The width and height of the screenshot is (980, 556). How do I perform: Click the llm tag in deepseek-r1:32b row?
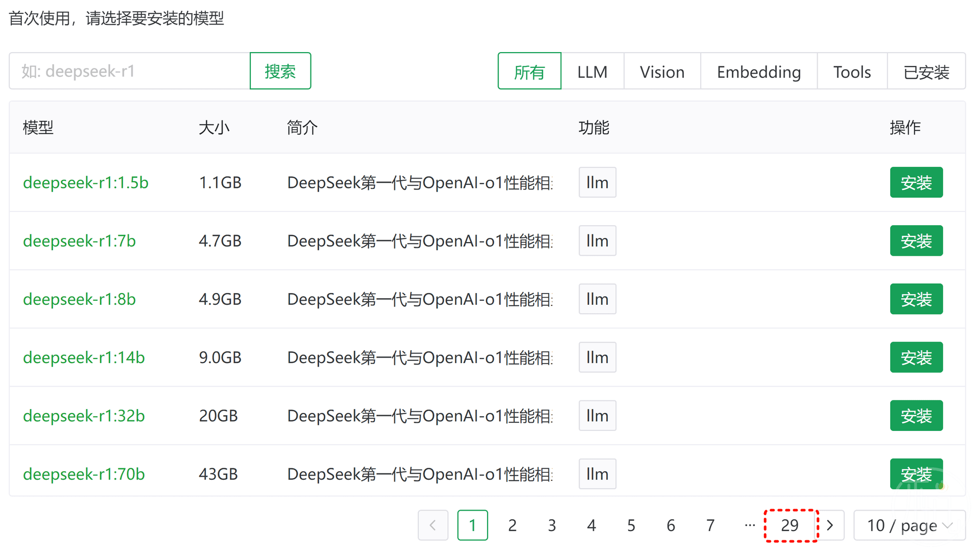(x=597, y=416)
